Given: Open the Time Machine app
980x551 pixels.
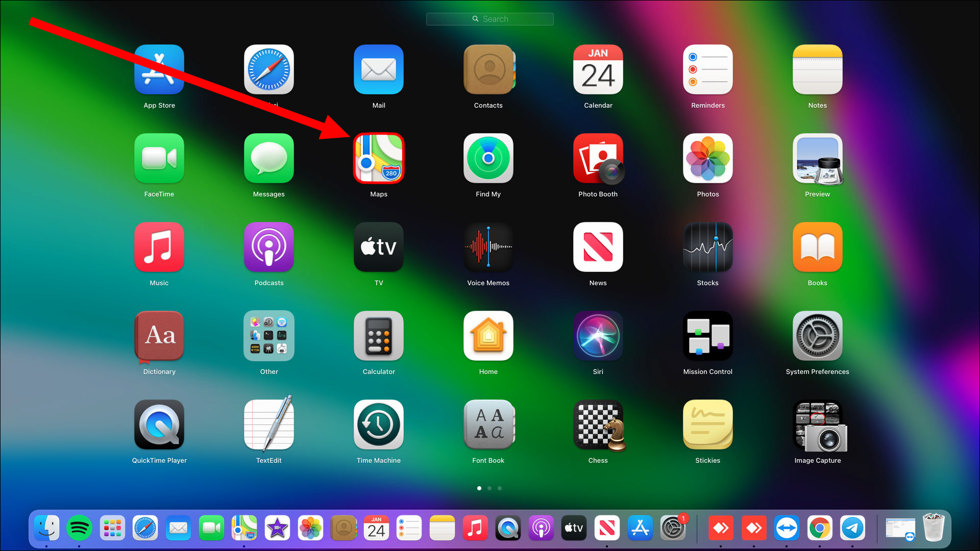Looking at the screenshot, I should (x=379, y=424).
